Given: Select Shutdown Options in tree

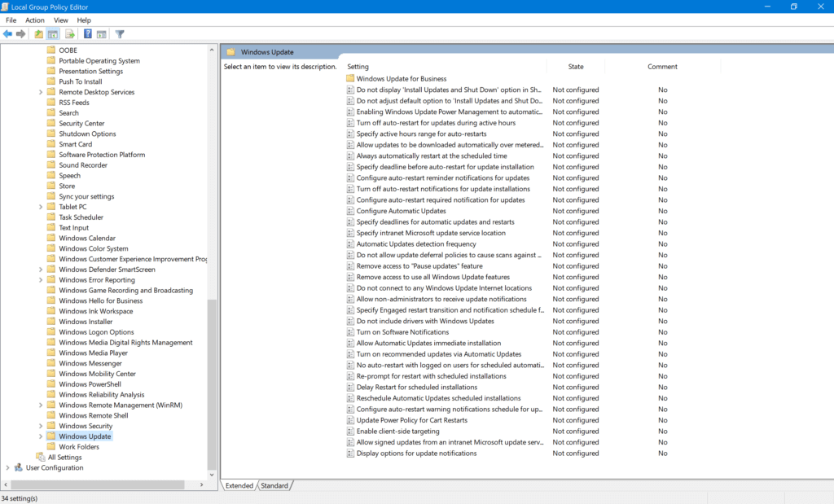Looking at the screenshot, I should pyautogui.click(x=87, y=134).
